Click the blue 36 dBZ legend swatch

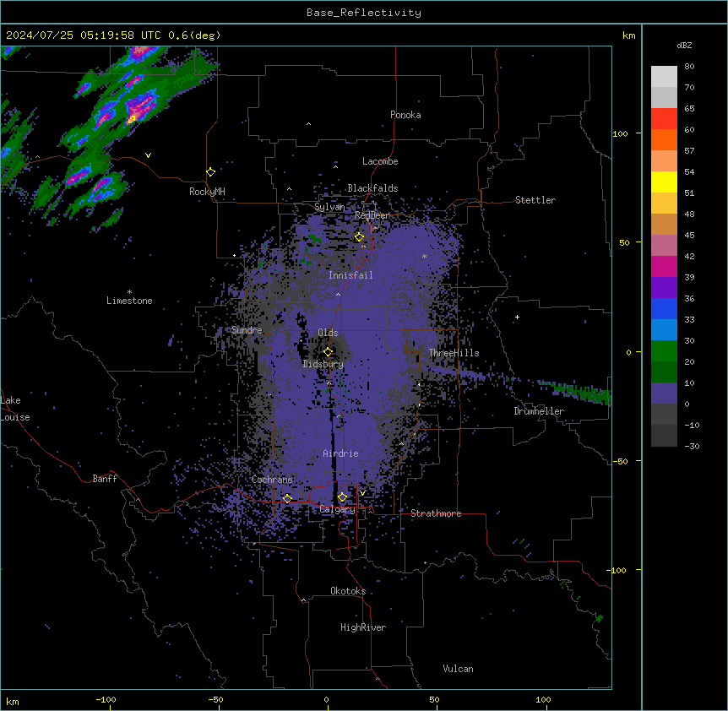[x=664, y=308]
